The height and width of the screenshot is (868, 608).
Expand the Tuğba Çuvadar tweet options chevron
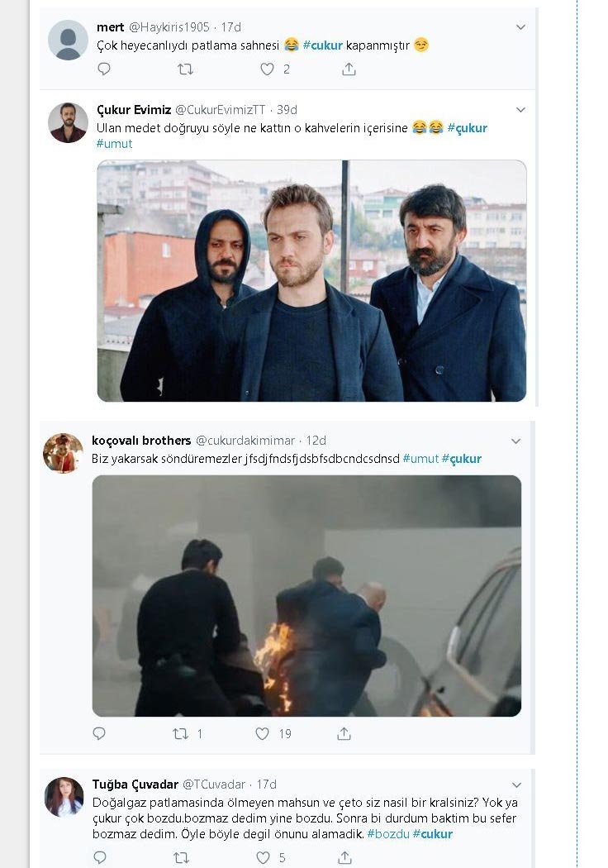(516, 785)
